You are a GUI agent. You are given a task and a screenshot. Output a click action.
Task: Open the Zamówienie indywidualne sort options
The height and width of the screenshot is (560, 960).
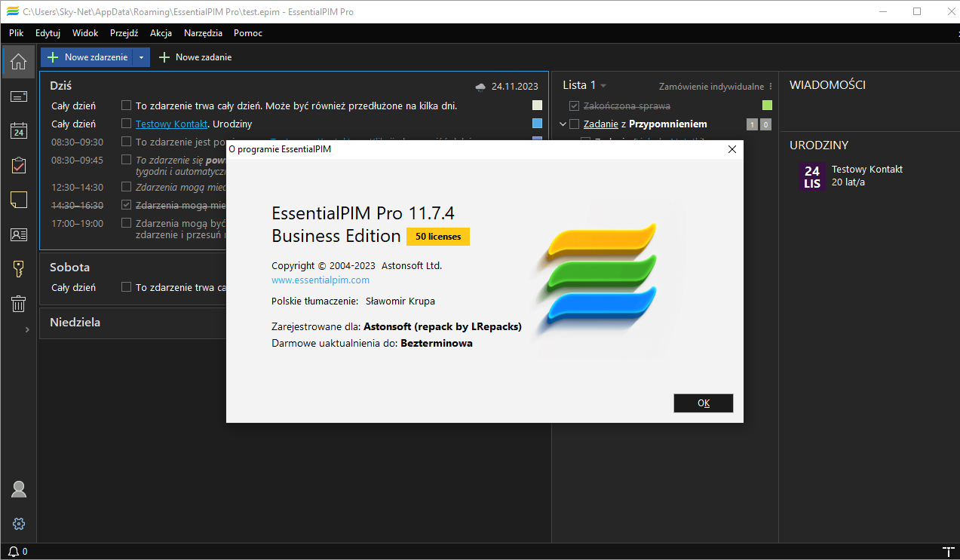tap(716, 87)
